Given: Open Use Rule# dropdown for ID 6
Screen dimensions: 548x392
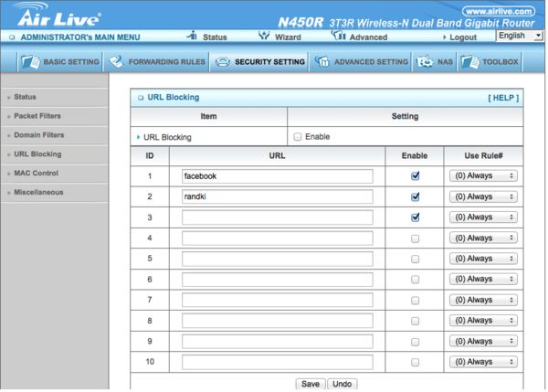Looking at the screenshot, I should pyautogui.click(x=483, y=279).
